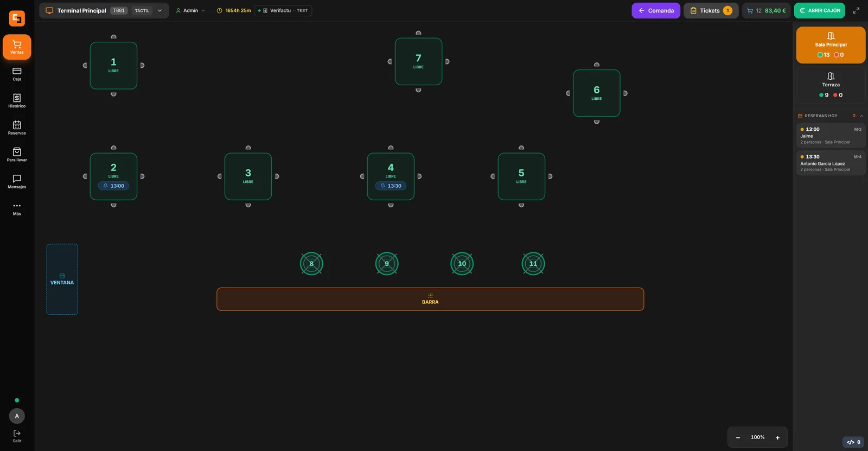Open Terminal Principal selector dropdown
Viewport: 868px width, 451px height.
pos(104,10)
